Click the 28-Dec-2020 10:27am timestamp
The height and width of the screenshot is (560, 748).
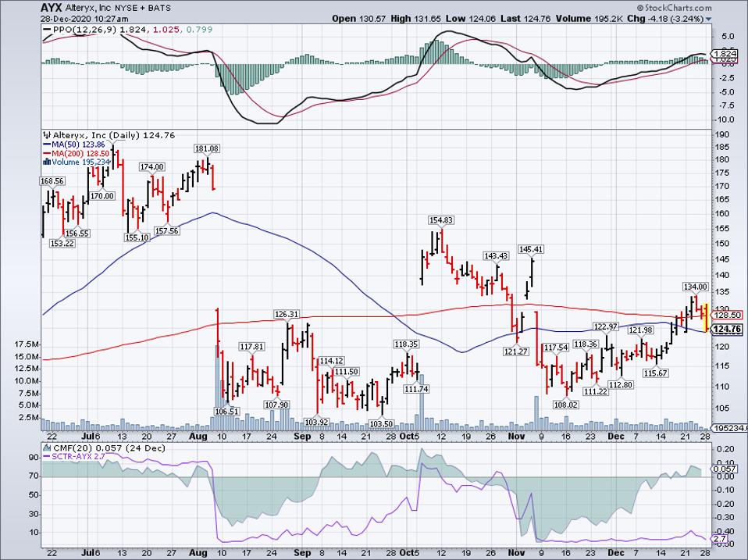coord(85,19)
